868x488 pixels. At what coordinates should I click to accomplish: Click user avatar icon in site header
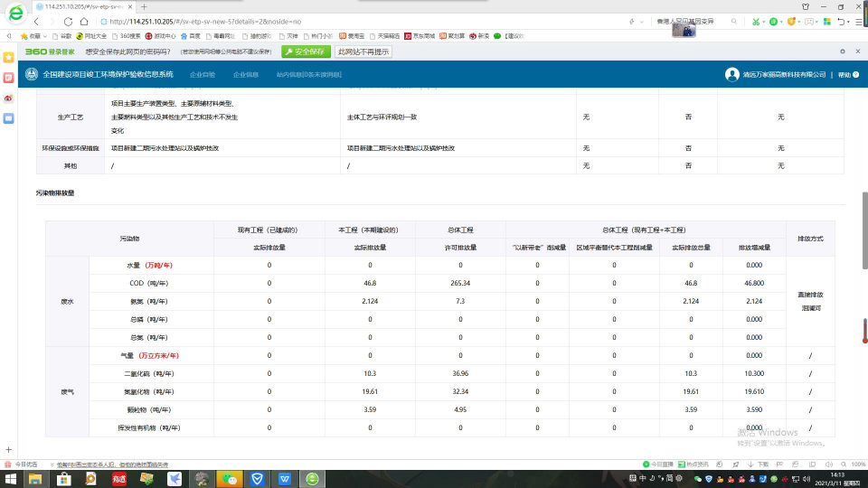731,74
